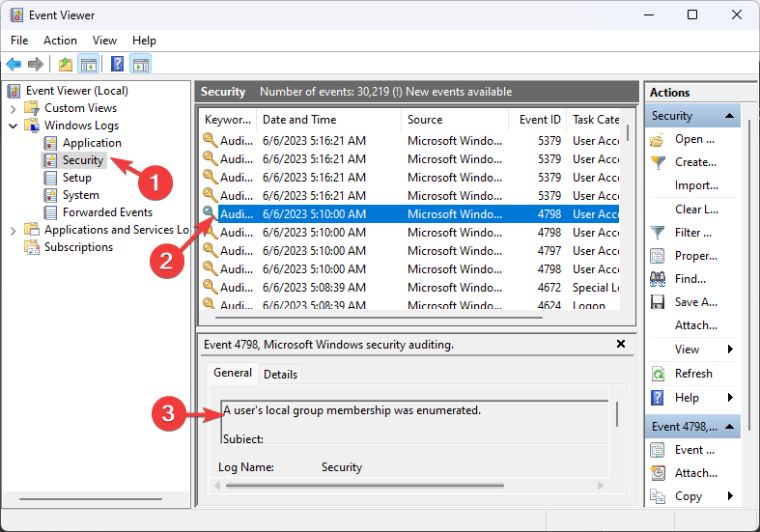Click the green Refresh icon in Actions
Image resolution: width=760 pixels, height=532 pixels.
pyautogui.click(x=658, y=374)
